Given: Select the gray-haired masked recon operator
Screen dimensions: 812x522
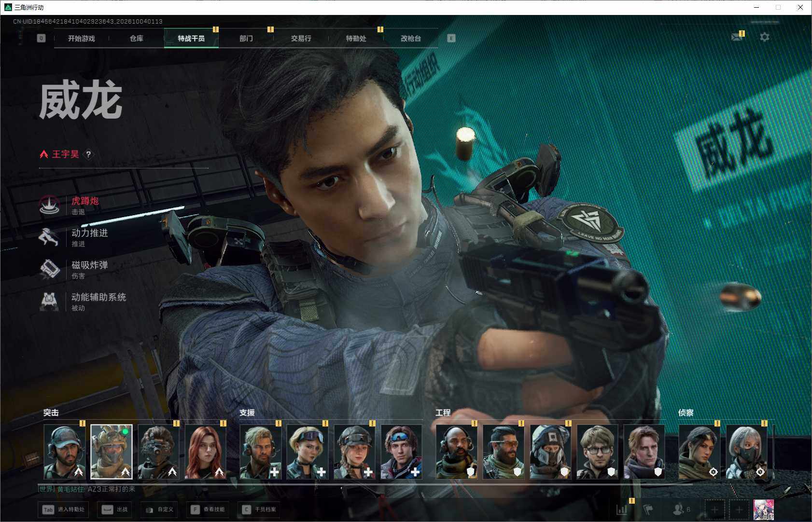Looking at the screenshot, I should point(746,452).
